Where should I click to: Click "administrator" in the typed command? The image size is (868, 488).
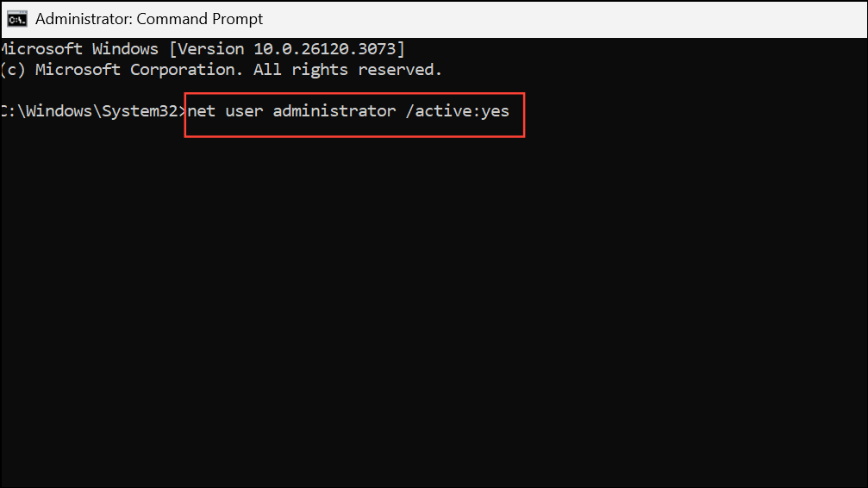334,110
